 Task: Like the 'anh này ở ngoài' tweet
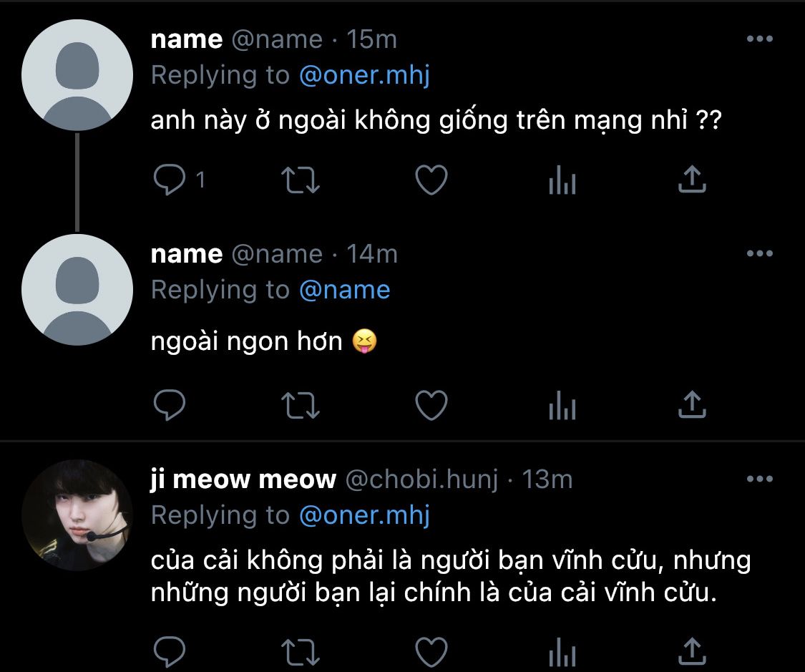pos(431,181)
